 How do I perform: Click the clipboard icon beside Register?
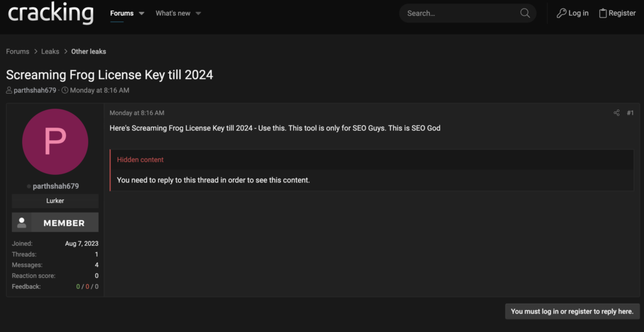click(602, 13)
